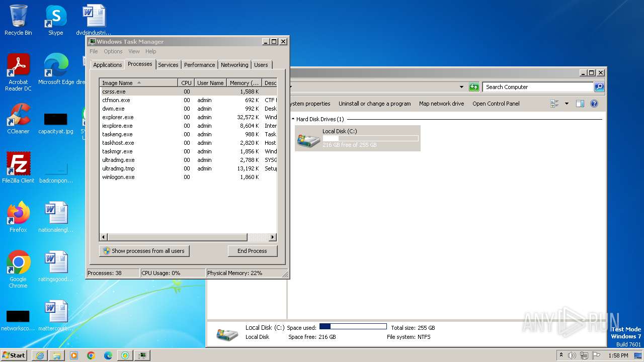644x362 pixels.
Task: Click the Internet Explorer taskbar icon
Action: coord(40,355)
